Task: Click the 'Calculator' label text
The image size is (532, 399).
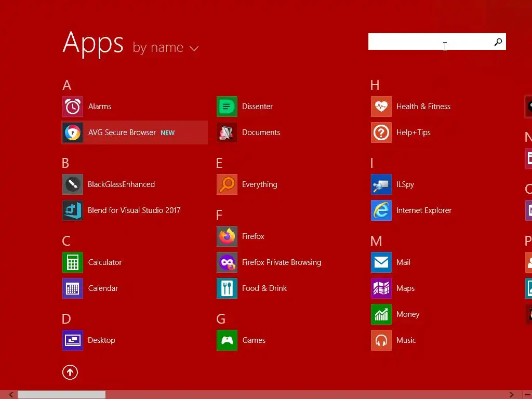Action: coord(105,262)
